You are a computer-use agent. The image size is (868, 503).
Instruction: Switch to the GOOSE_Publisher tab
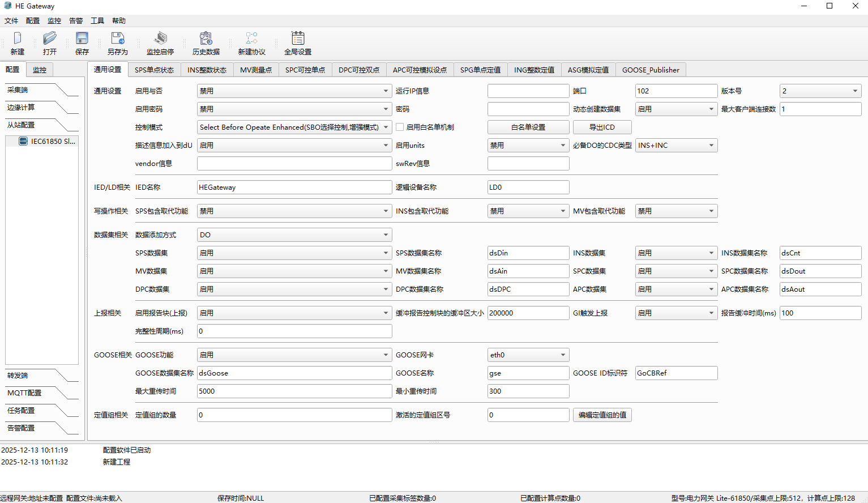[651, 70]
